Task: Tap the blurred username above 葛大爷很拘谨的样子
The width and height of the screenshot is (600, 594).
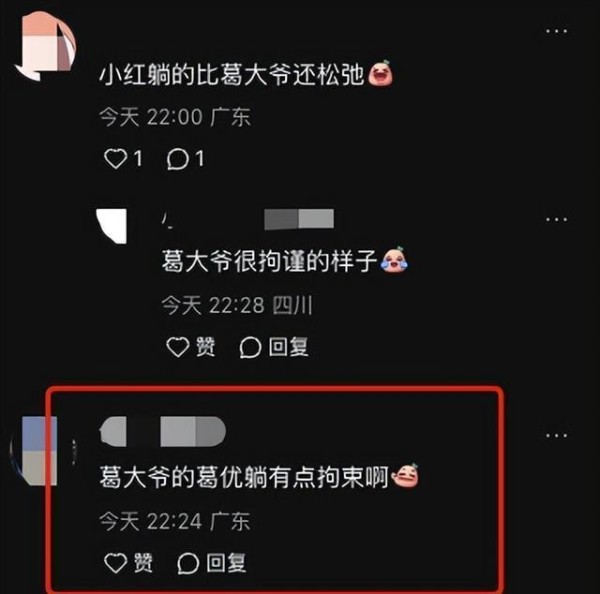Action: click(248, 219)
